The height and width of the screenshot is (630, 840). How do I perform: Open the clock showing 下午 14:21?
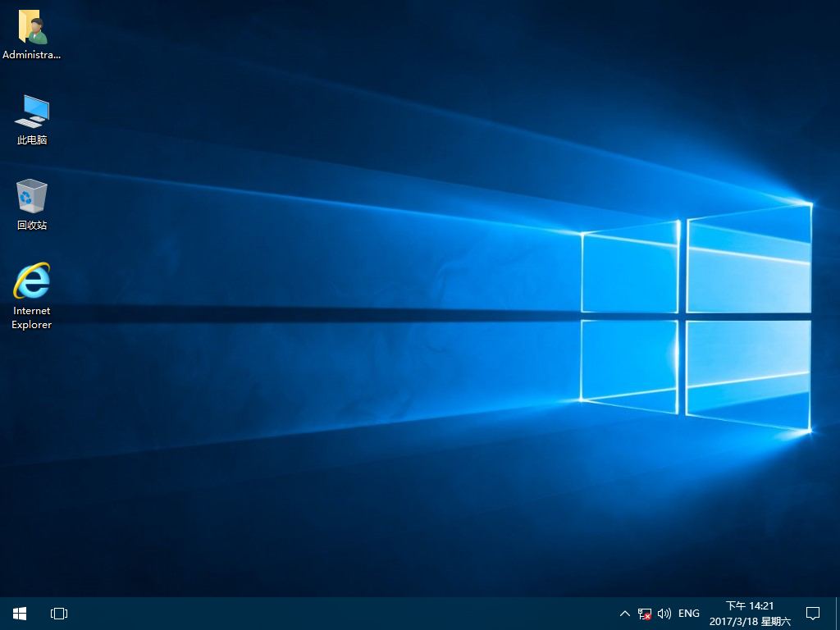[x=750, y=614]
